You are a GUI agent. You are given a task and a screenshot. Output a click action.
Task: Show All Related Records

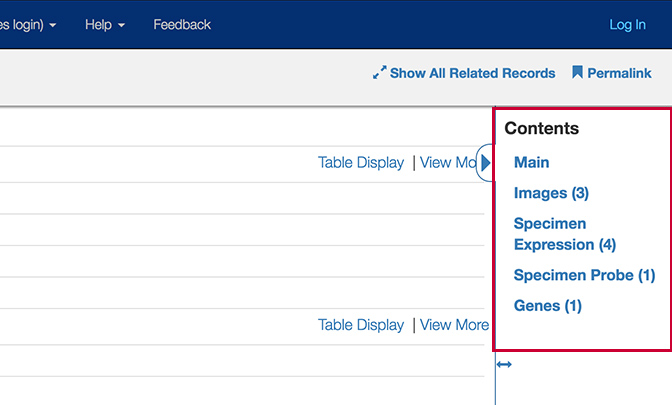click(x=472, y=73)
